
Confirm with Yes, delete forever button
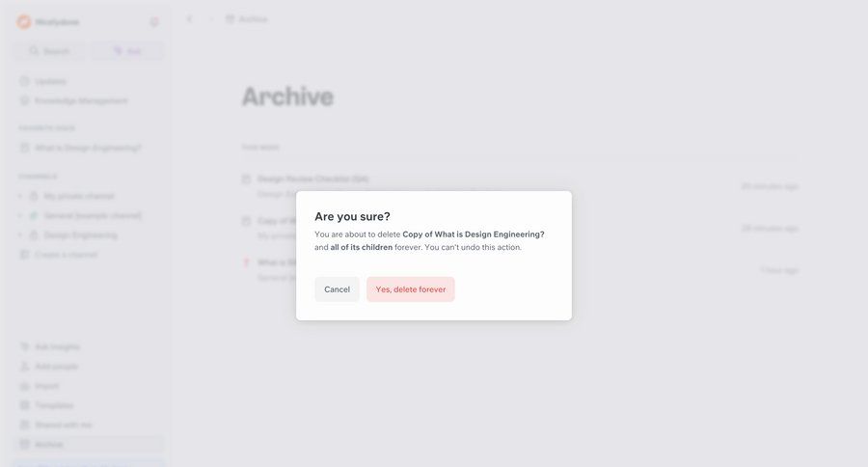click(411, 289)
